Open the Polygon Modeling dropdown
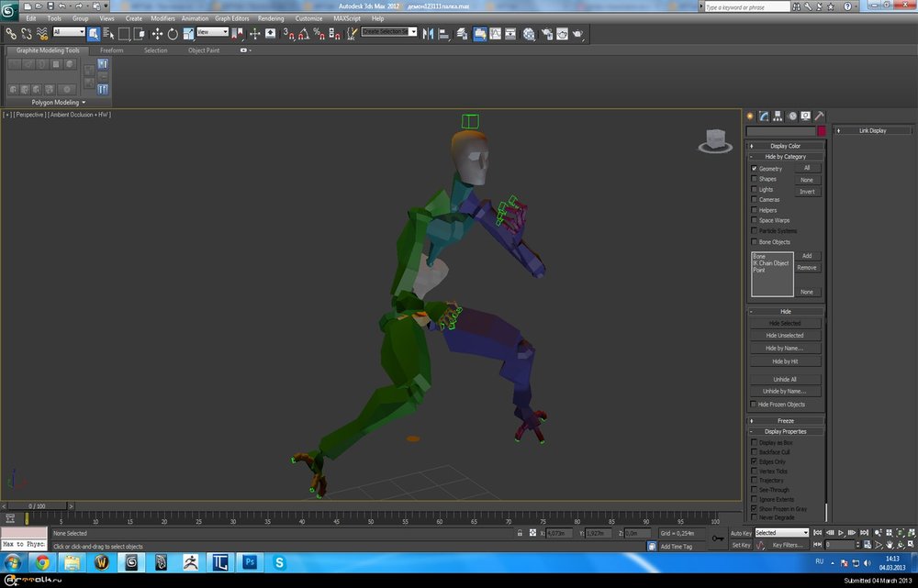The height and width of the screenshot is (588, 918). tap(58, 103)
